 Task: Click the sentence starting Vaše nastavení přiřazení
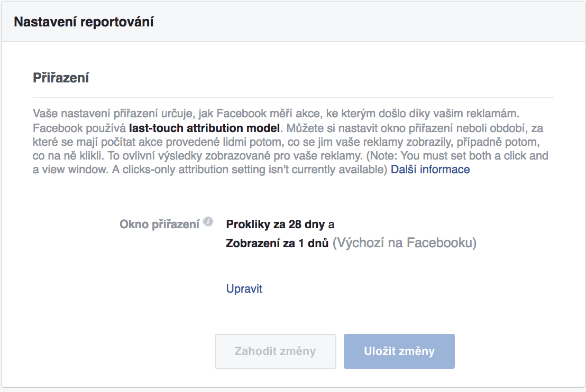[x=212, y=114]
